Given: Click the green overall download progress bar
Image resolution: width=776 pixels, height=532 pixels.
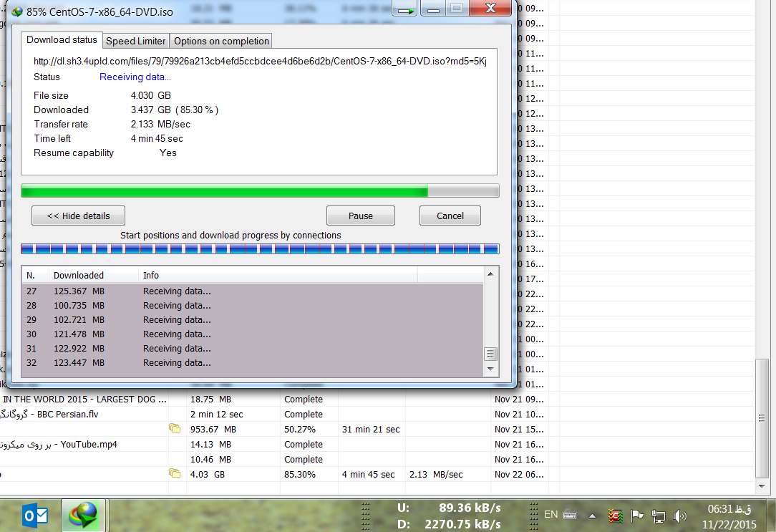Looking at the screenshot, I should pos(260,190).
